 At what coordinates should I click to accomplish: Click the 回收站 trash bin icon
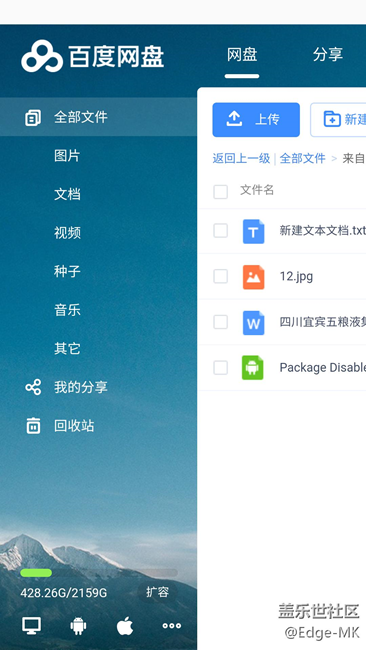coord(33,426)
